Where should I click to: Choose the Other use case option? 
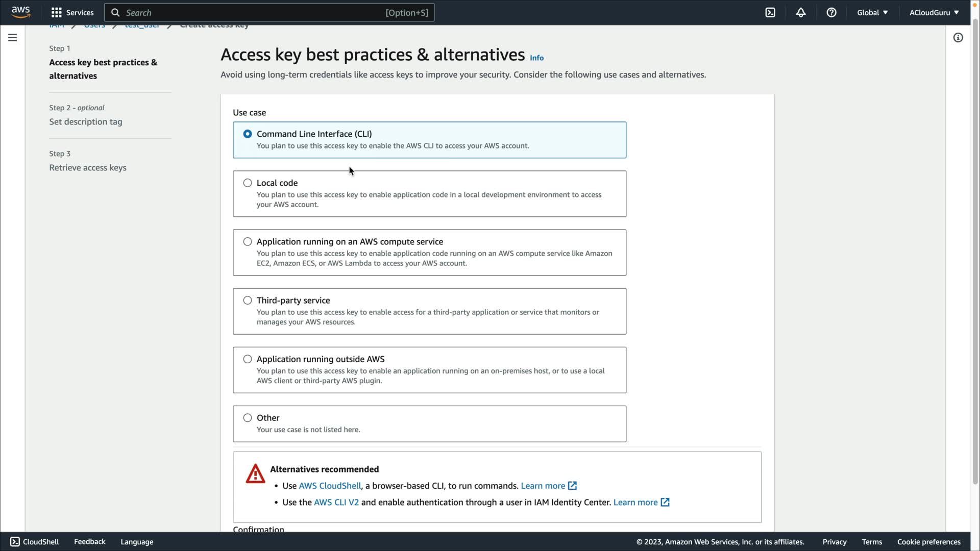coord(248,418)
